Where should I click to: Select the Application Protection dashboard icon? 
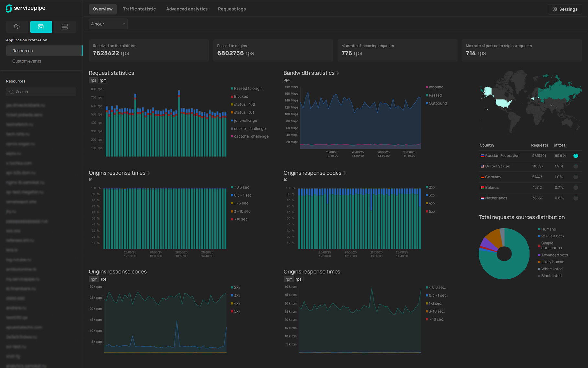tap(41, 27)
